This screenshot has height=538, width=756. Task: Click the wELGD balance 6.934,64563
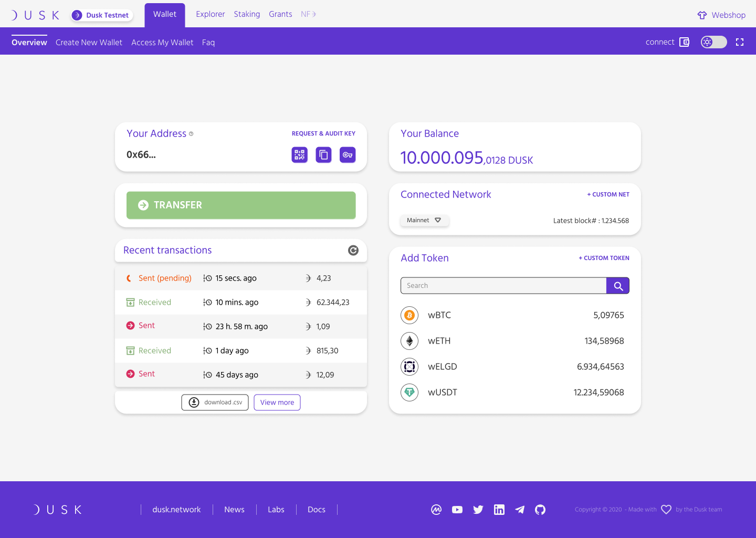[601, 367]
